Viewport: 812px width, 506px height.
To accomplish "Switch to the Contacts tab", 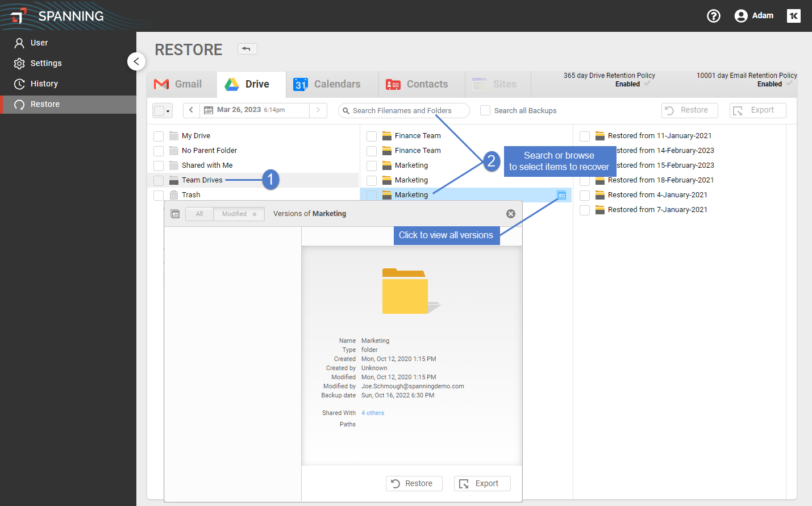I will [x=422, y=84].
